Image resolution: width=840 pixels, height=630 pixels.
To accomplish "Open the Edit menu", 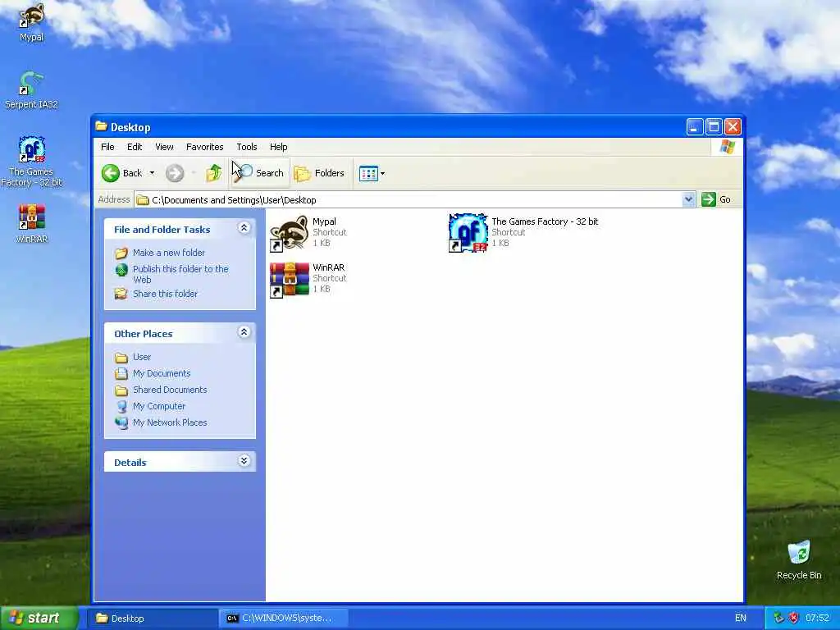I will pos(135,147).
